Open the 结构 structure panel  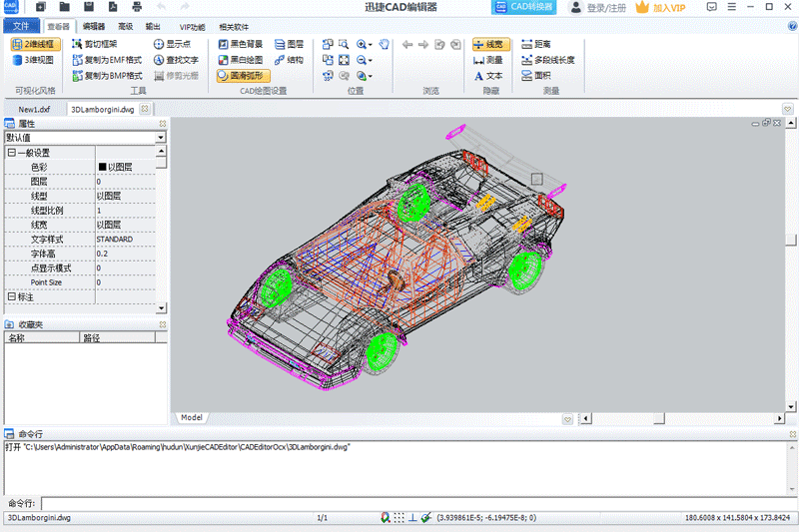(x=289, y=60)
